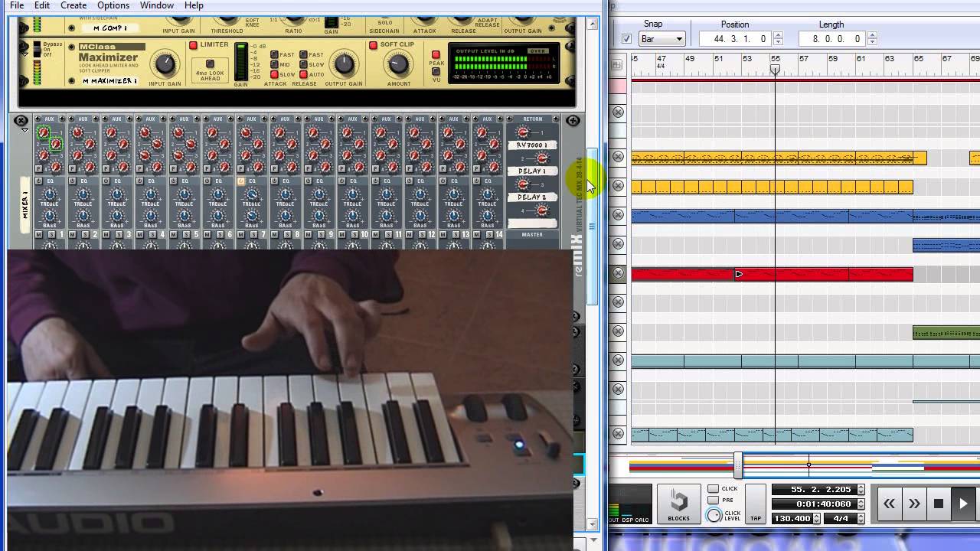Choose Auto for the Maximizer Release
This screenshot has height=551, width=980.
click(304, 74)
